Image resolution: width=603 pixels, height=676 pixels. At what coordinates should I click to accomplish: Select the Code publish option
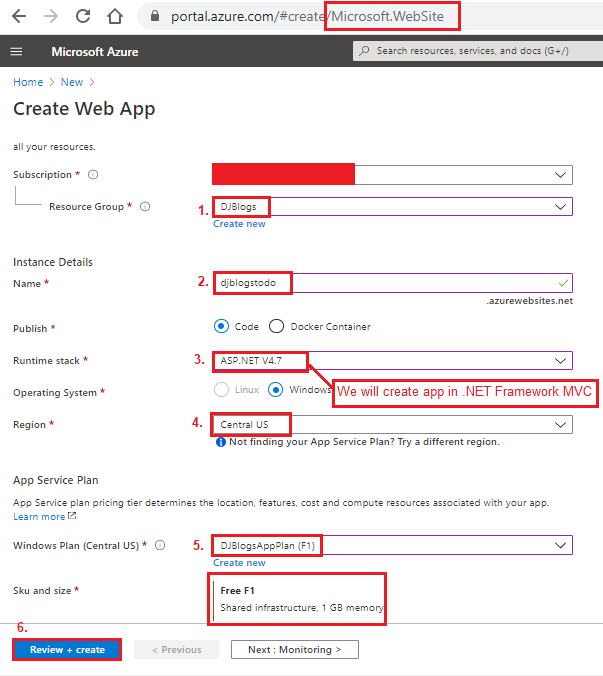(221, 326)
